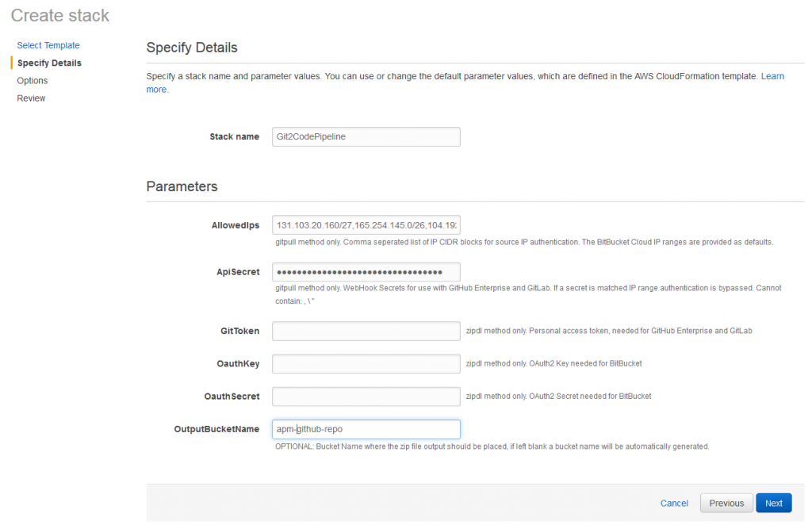Jump to the Review step

point(31,98)
